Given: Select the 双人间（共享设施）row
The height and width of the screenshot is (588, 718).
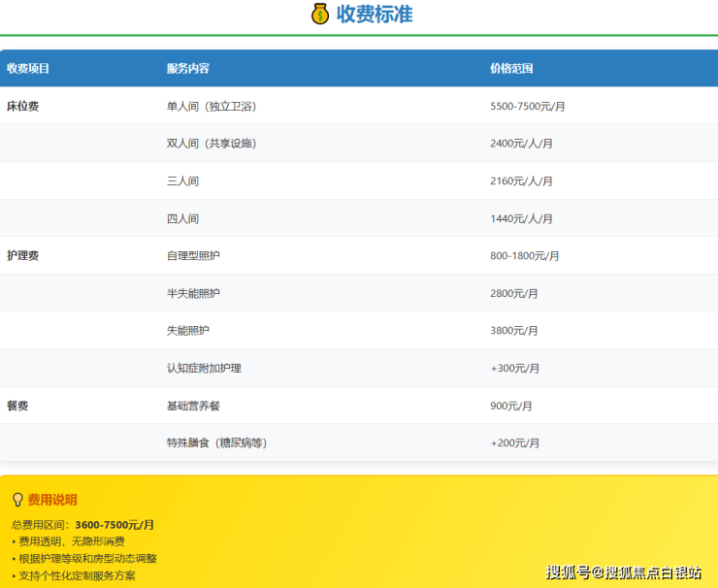Looking at the screenshot, I should [x=212, y=144].
